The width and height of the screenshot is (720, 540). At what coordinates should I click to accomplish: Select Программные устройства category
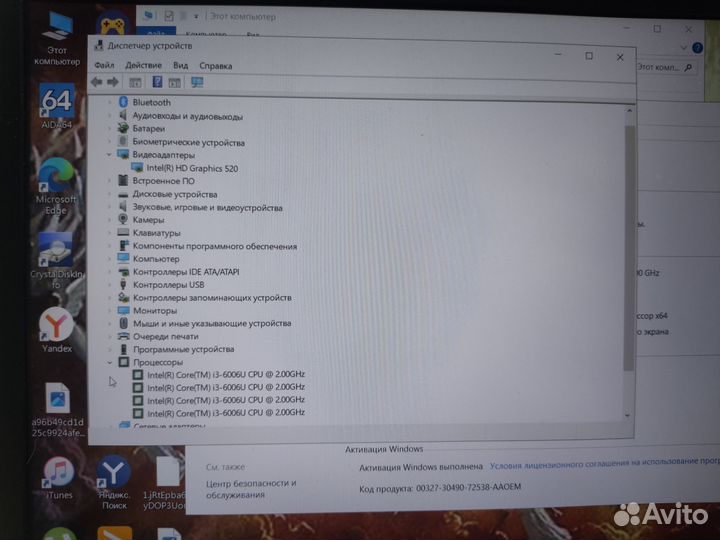pyautogui.click(x=183, y=349)
